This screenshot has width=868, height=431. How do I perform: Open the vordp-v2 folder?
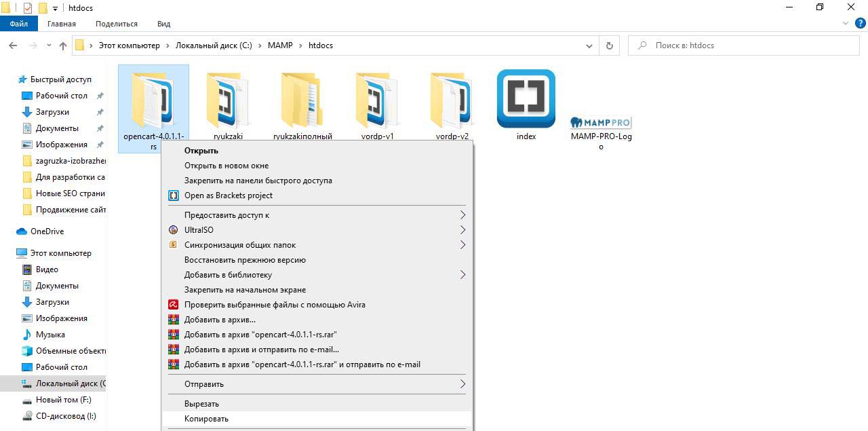[452, 102]
